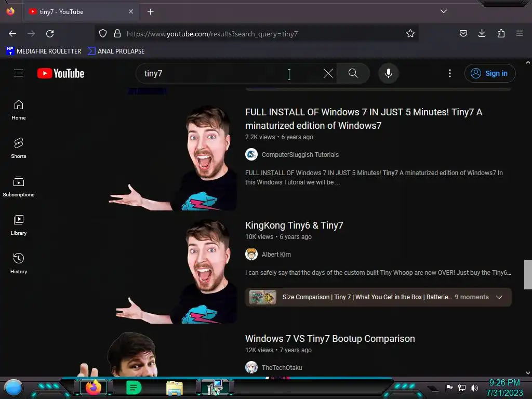Click the browser address bar URL
Viewport: 532px width, 399px height.
[212, 34]
